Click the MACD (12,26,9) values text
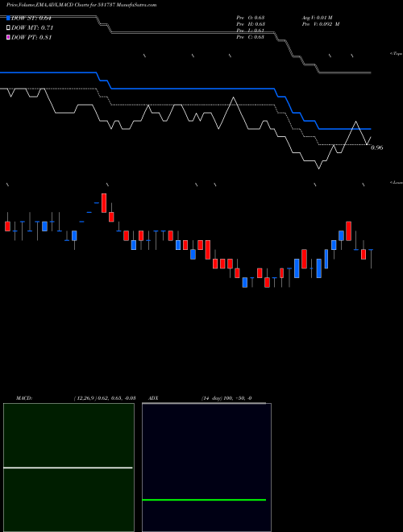Screen dimensions: 403x532 105,397
